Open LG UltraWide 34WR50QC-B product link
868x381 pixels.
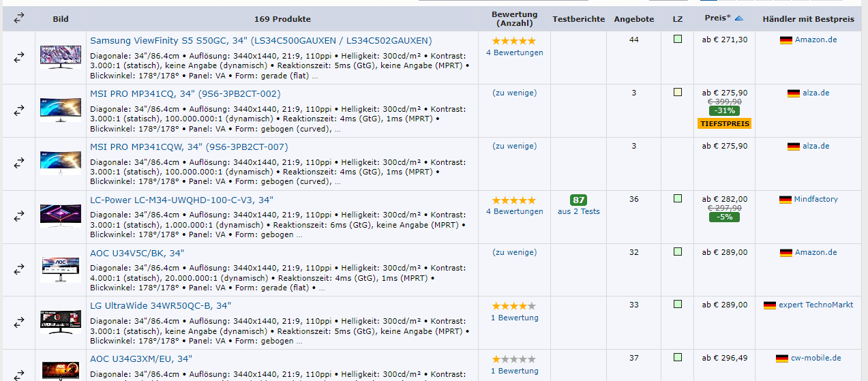click(x=161, y=306)
